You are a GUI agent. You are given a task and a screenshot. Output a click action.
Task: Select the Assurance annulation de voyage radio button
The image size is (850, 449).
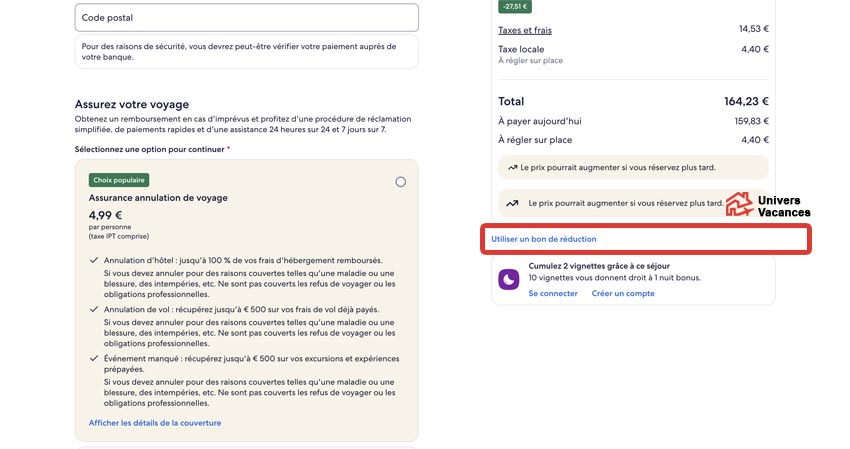401,182
